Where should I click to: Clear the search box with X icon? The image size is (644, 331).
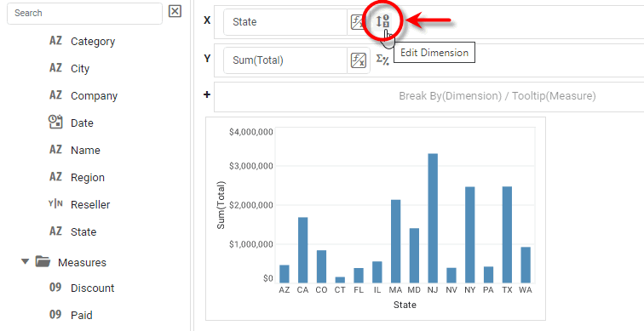pyautogui.click(x=175, y=11)
